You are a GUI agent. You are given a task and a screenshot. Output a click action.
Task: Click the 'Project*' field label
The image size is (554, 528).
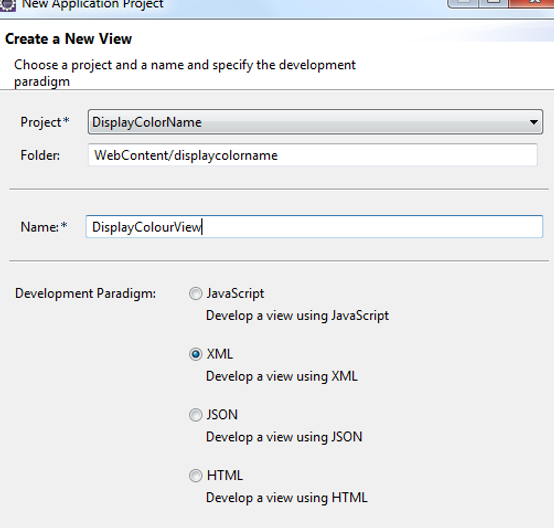45,122
